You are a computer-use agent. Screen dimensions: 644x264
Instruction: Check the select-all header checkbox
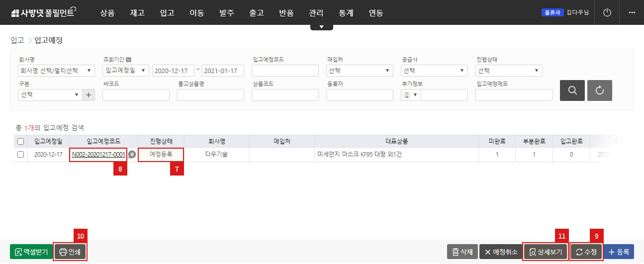[20, 141]
